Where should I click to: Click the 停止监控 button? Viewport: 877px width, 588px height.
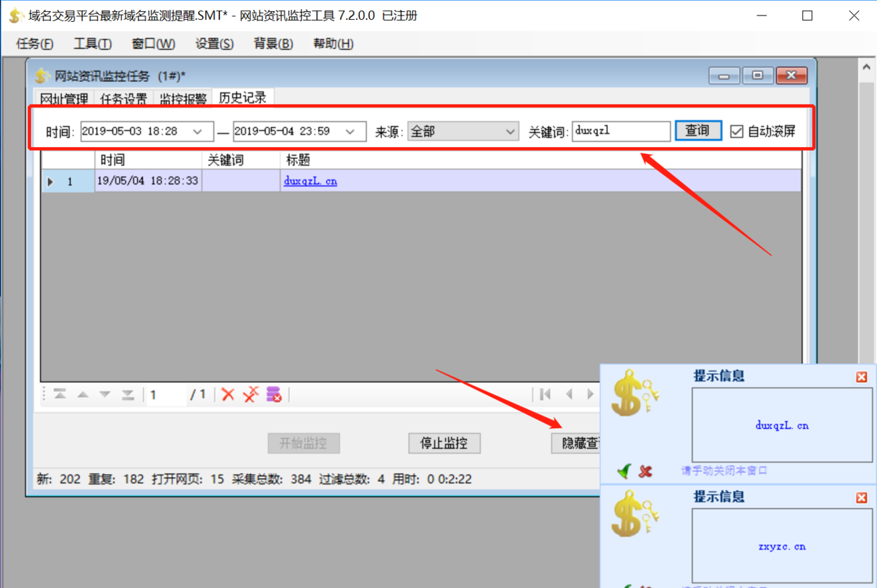(444, 443)
